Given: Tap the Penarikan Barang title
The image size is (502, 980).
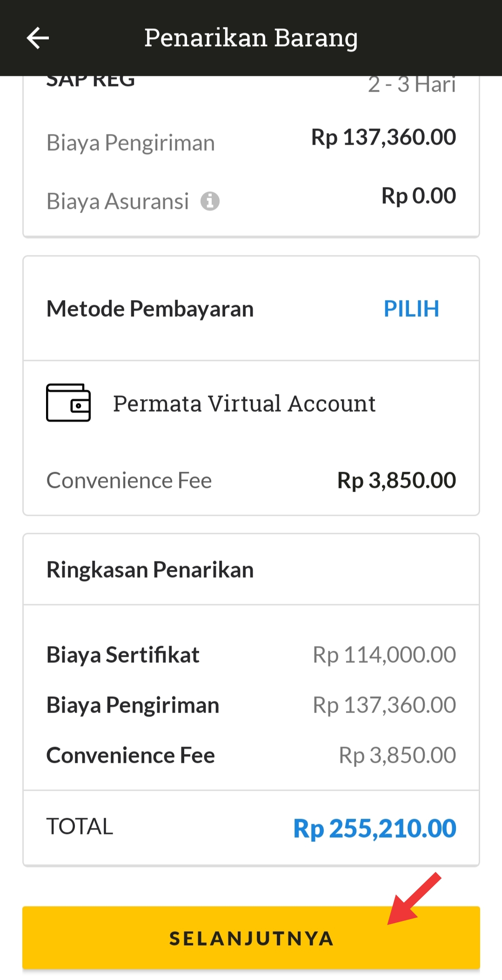Looking at the screenshot, I should 251,38.
